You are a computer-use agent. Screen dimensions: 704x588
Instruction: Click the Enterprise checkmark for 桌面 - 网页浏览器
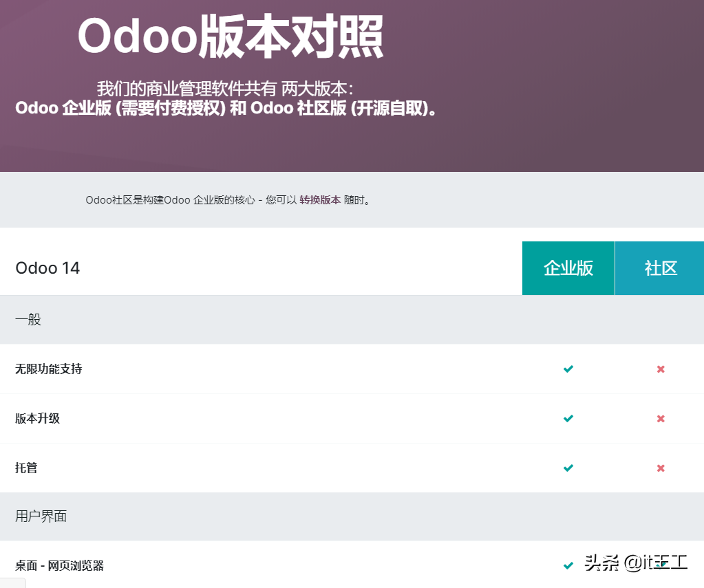(568, 565)
